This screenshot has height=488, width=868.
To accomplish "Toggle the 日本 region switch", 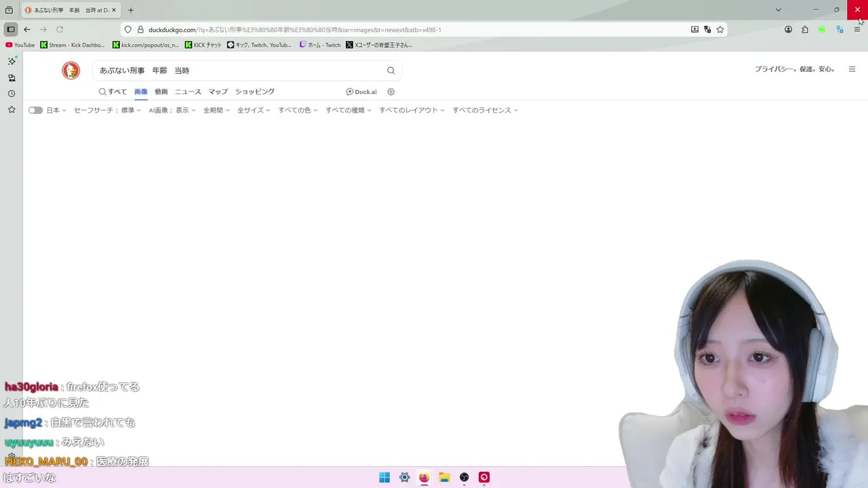I will [35, 110].
